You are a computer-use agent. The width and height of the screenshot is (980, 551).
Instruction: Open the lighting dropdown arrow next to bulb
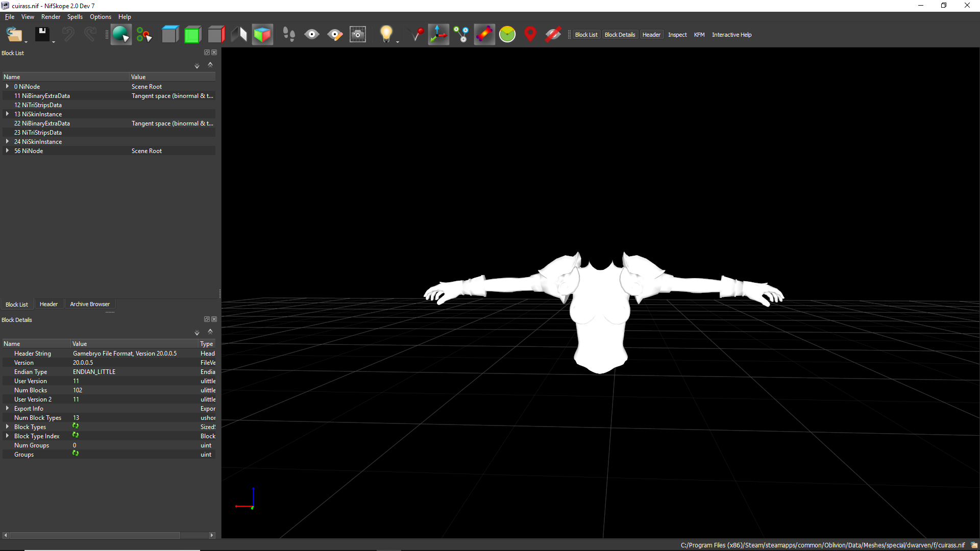[x=398, y=42]
